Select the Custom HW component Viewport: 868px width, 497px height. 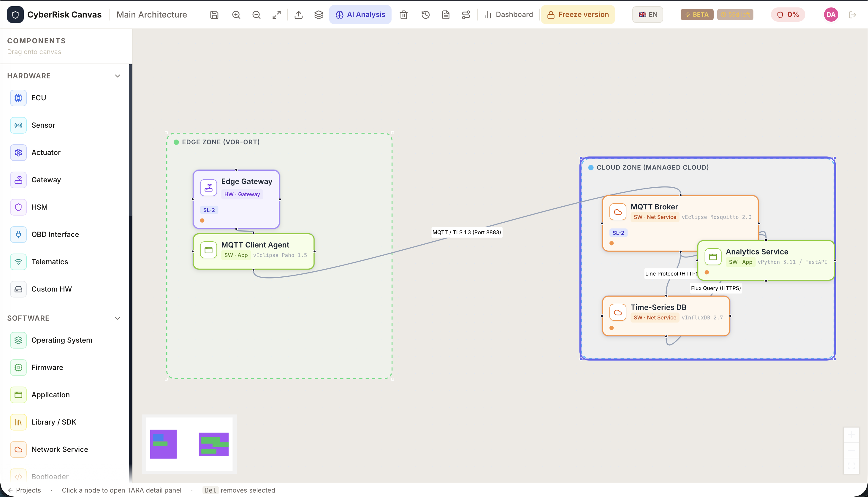(64, 289)
